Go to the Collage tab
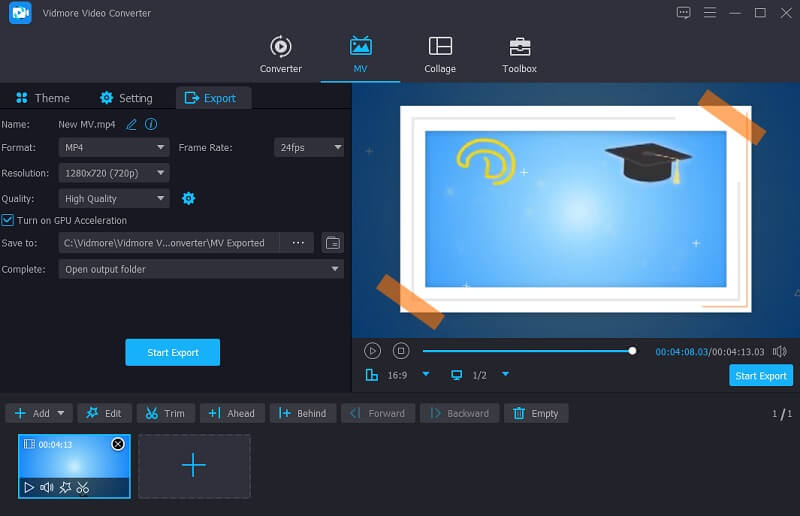Viewport: 800px width, 516px height. click(439, 55)
